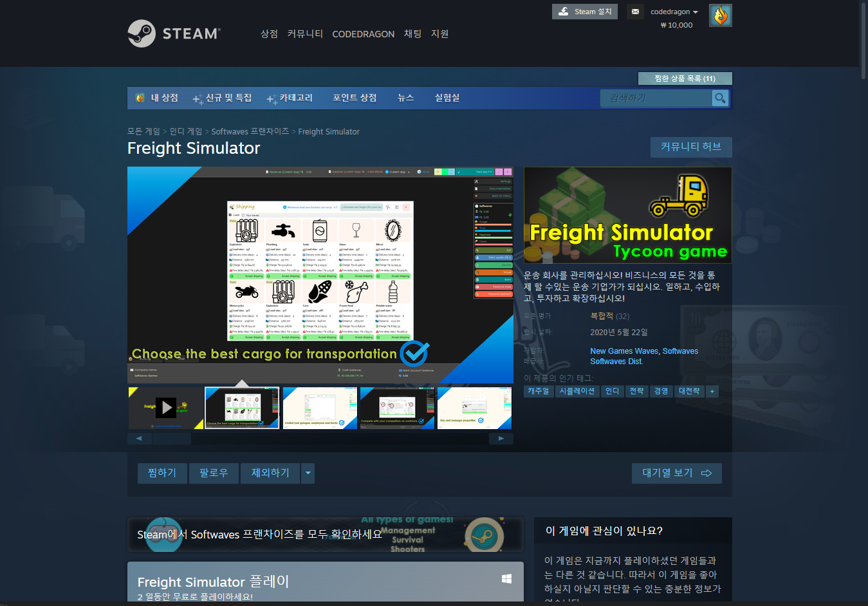The height and width of the screenshot is (606, 868).
Task: Play the trailer video thumbnail
Action: coord(165,407)
